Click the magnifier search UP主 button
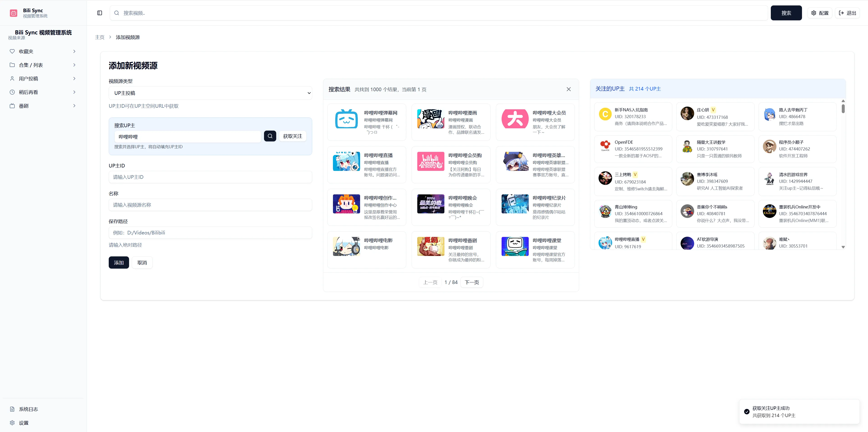This screenshot has height=432, width=868. [270, 136]
